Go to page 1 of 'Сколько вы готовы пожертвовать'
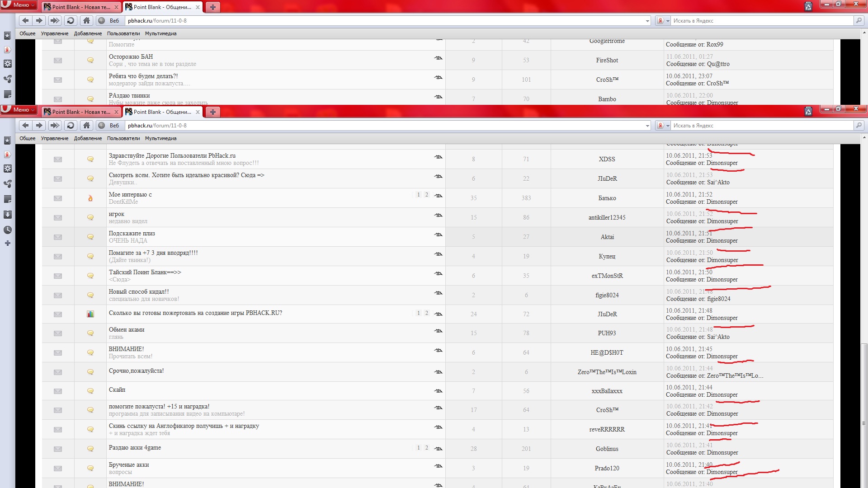The height and width of the screenshot is (488, 868). [419, 313]
